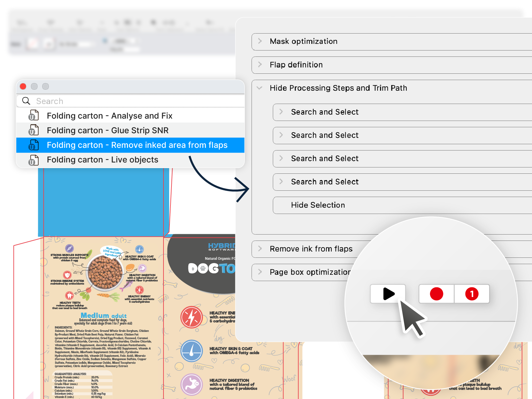Select Folding carton - Remove inked area from flaps
This screenshot has width=532, height=399.
point(137,145)
